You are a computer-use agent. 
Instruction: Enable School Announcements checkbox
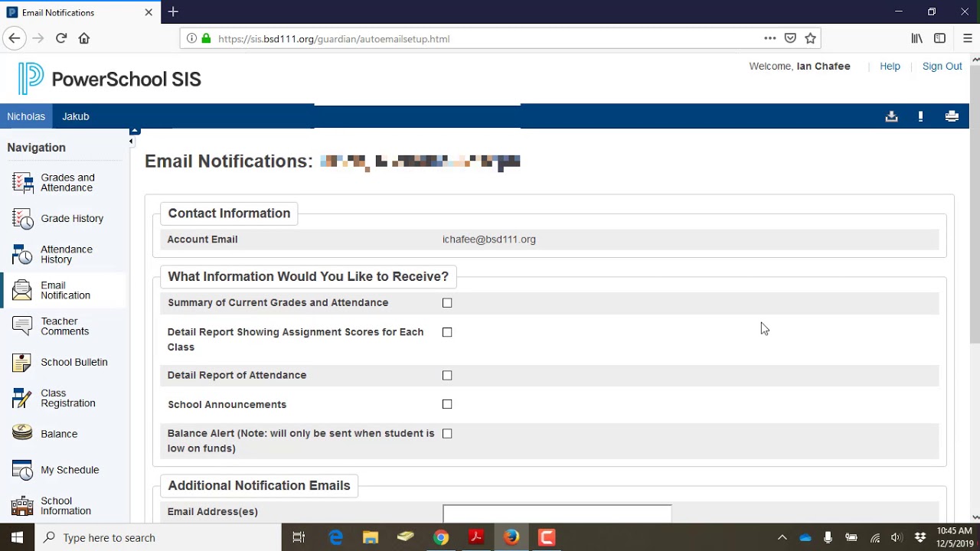447,404
